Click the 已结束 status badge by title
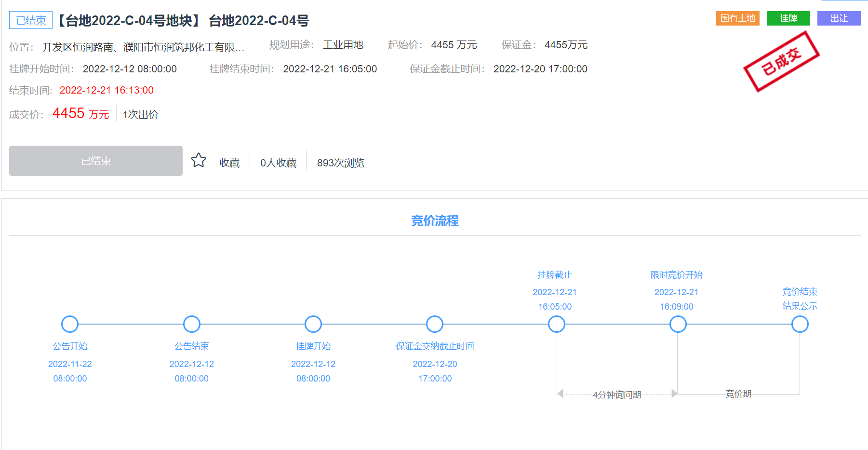This screenshot has height=450, width=868. 31,20
